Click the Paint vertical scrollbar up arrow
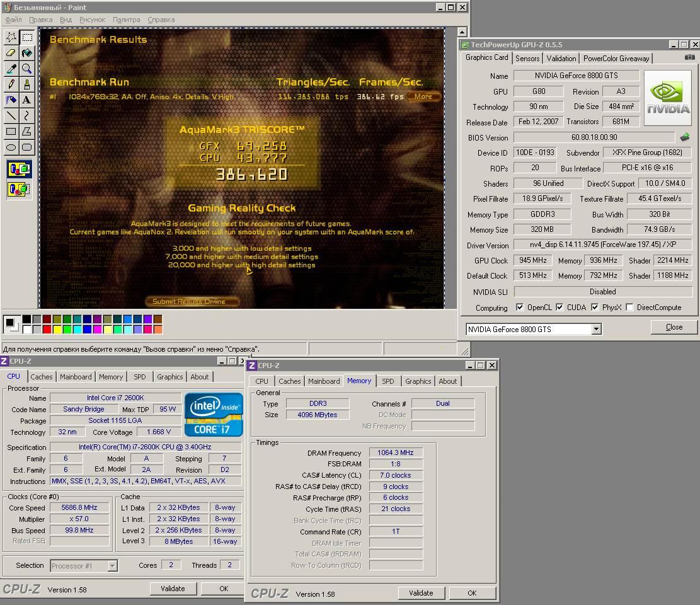 462,32
